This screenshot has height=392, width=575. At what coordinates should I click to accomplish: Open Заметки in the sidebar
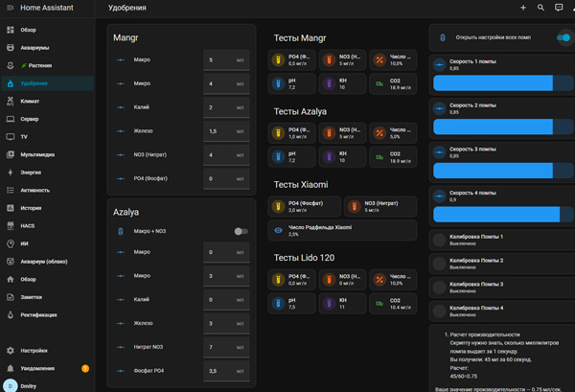tap(48, 297)
